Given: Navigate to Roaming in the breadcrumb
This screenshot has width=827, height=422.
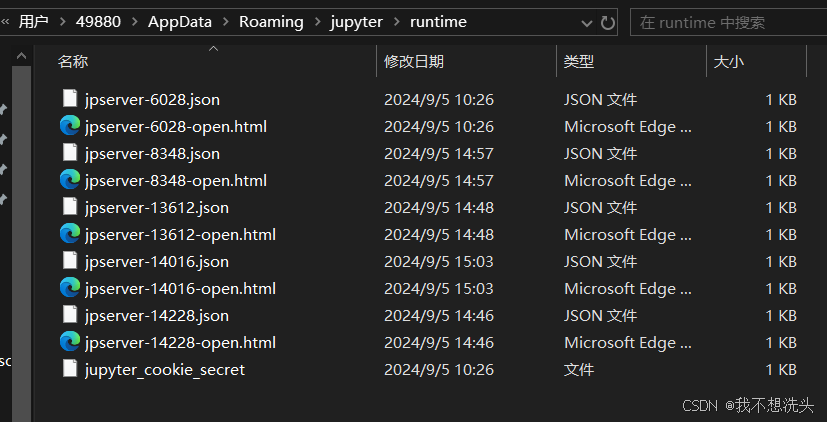Looking at the screenshot, I should click(271, 22).
